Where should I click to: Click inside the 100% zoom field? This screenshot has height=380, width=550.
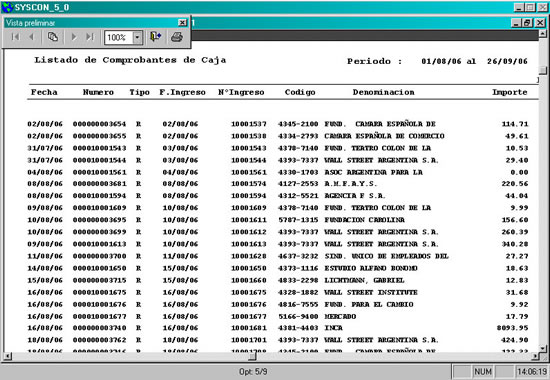(119, 37)
